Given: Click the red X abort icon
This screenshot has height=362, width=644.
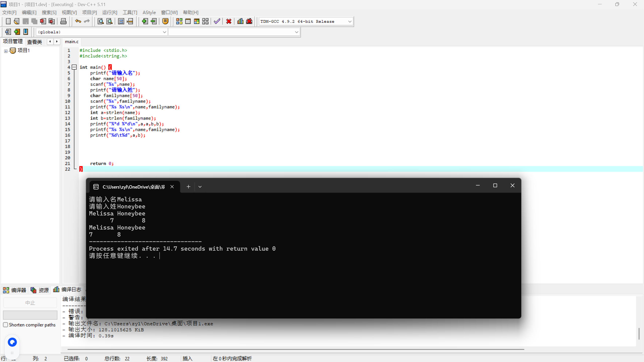Looking at the screenshot, I should [x=229, y=21].
